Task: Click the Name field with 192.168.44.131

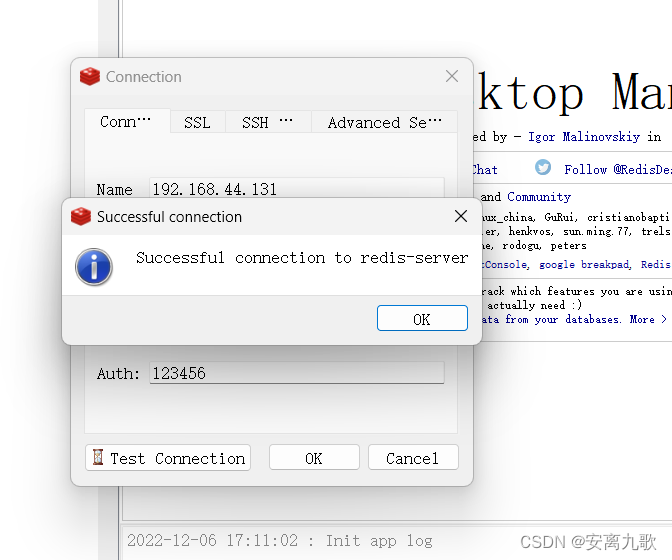Action: 296,188
